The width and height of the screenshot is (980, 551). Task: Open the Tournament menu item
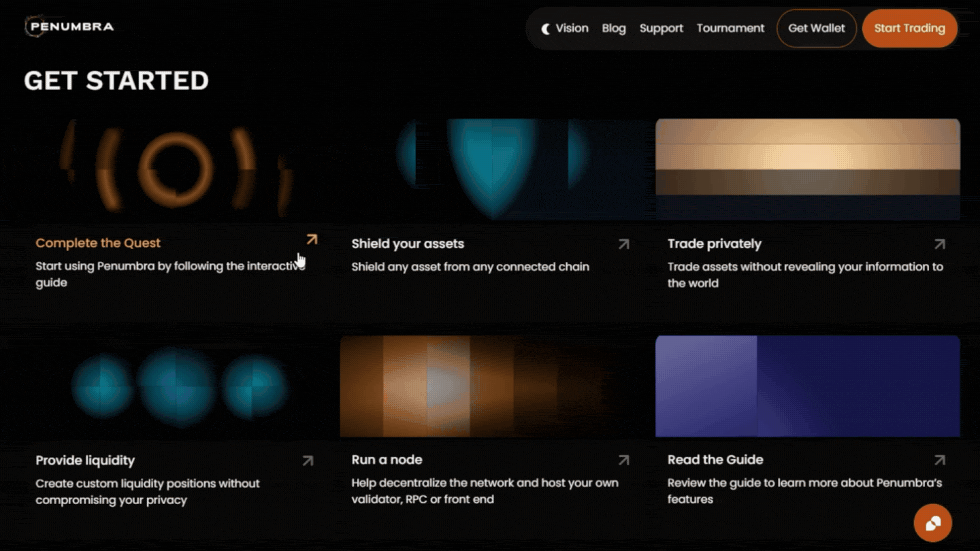point(730,28)
